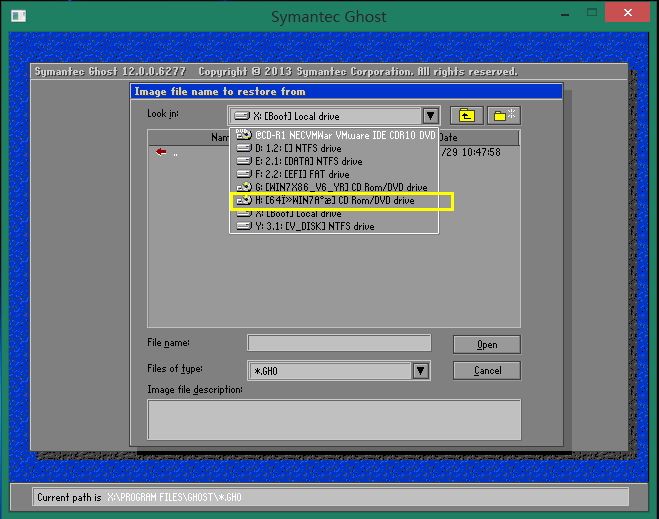Close the Symantec Ghost window
The image size is (659, 519).
pos(628,12)
